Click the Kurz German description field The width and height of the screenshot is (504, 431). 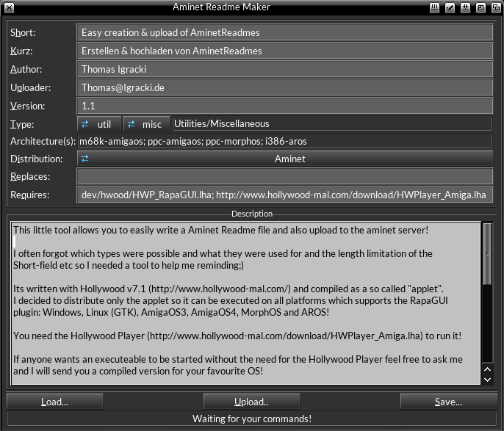285,51
